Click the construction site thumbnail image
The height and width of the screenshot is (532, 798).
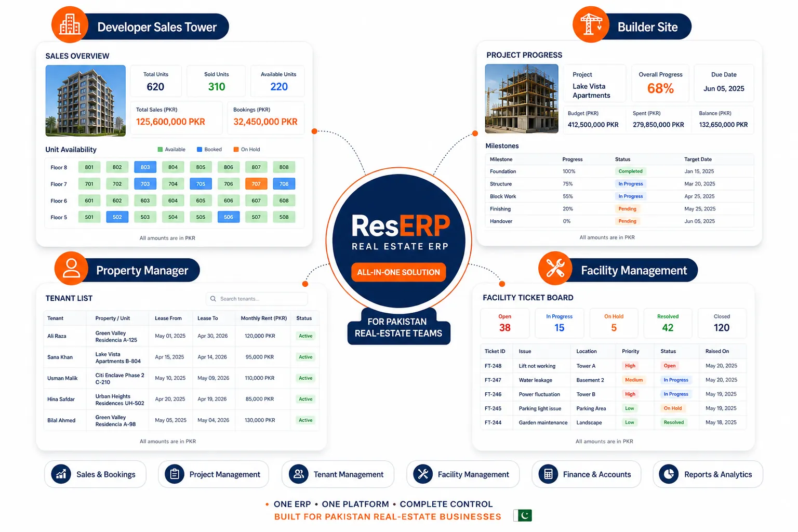point(522,99)
